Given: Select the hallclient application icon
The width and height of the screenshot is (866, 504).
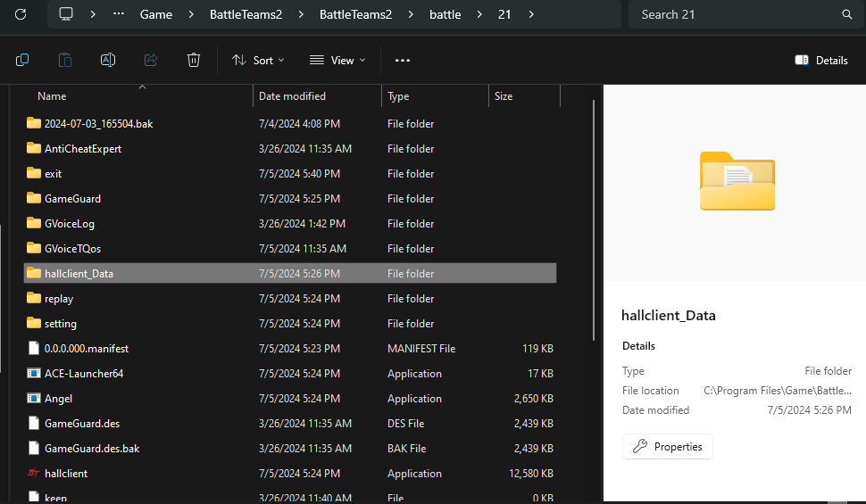Looking at the screenshot, I should 34,473.
